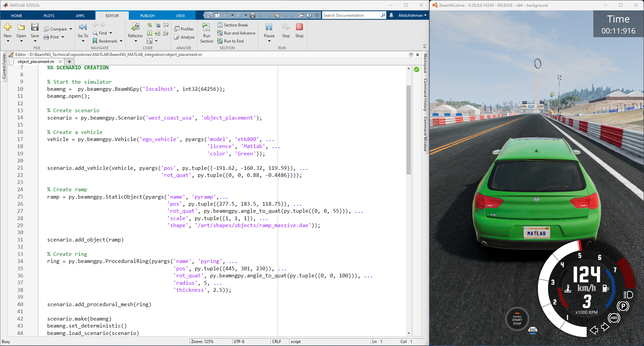Open the notifications bell
Screen dimensions: 644x346
(391, 15)
